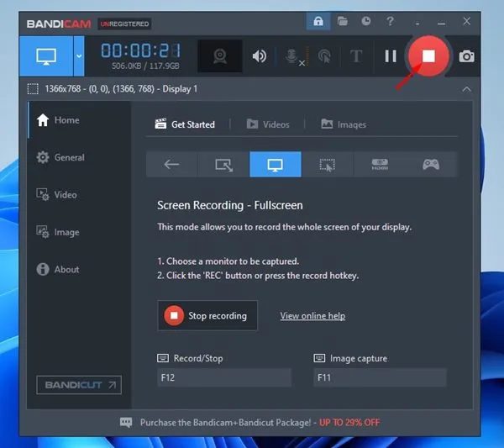Click the recording timer 00:00:21
The height and width of the screenshot is (448, 504).
tap(141, 50)
